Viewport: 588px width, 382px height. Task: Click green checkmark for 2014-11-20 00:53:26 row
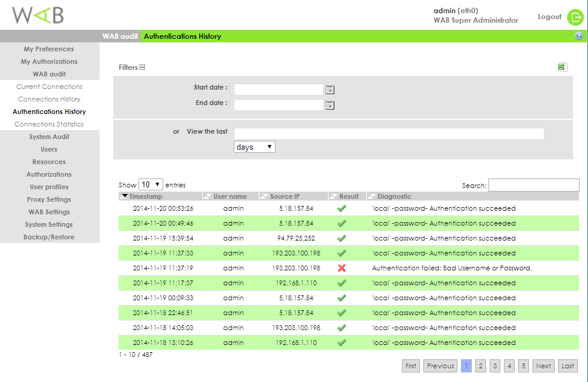(342, 208)
